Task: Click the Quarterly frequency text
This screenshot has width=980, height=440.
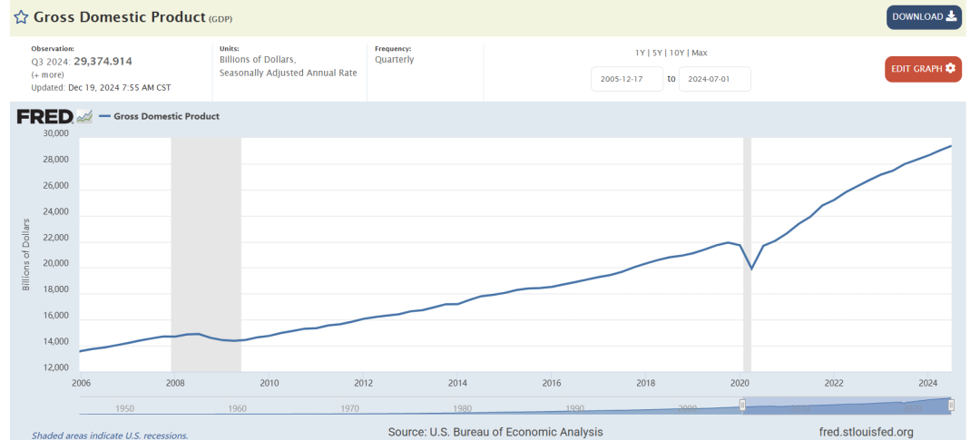Action: coord(395,60)
